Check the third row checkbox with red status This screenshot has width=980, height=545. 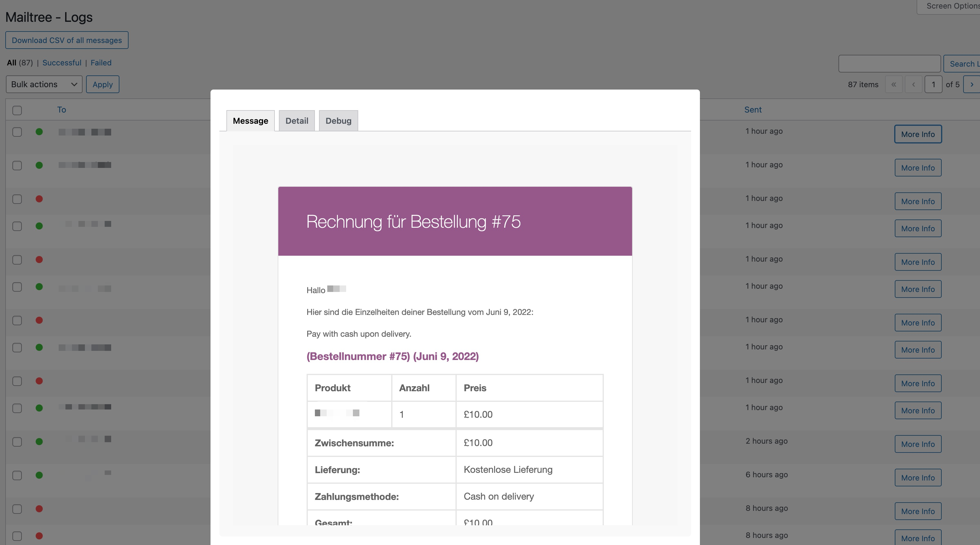(x=17, y=199)
